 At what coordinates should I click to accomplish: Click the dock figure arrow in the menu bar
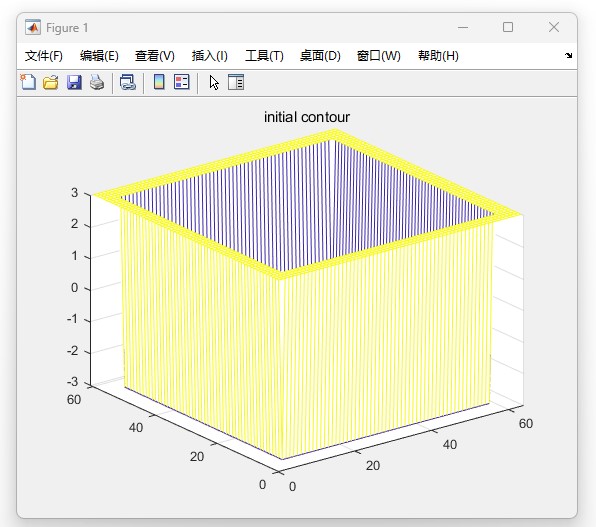[568, 56]
